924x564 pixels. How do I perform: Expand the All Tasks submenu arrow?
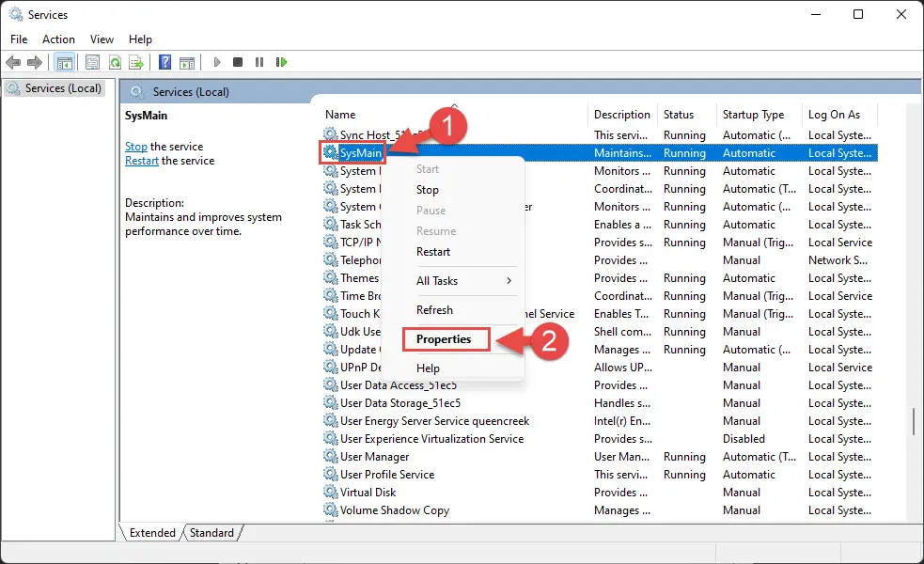tap(509, 281)
